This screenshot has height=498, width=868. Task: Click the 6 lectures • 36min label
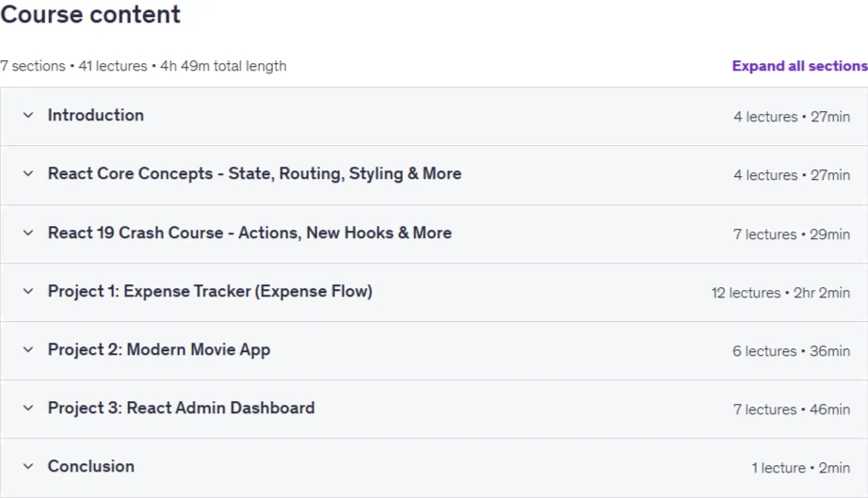(x=791, y=351)
